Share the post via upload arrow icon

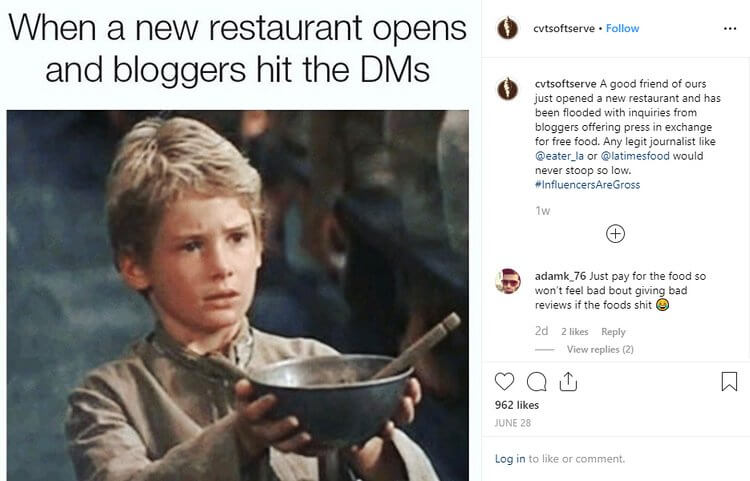(x=568, y=382)
